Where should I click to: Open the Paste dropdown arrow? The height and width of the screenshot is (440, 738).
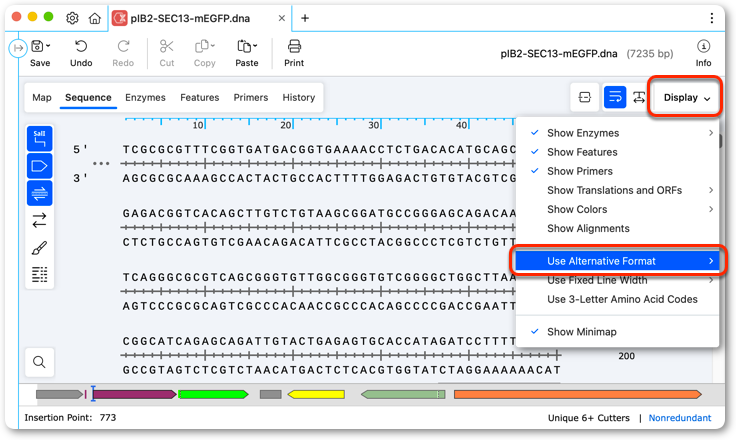point(255,46)
